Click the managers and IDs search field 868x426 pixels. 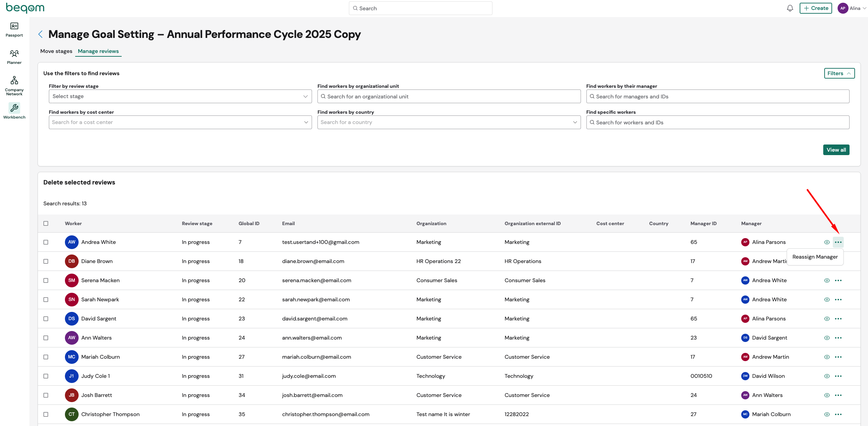point(718,97)
